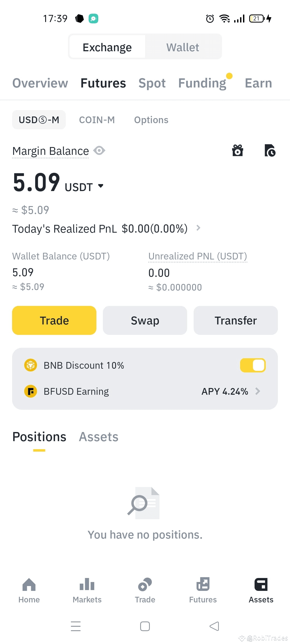Hide the margin balance using eye icon
This screenshot has width=290, height=644.
(x=99, y=151)
